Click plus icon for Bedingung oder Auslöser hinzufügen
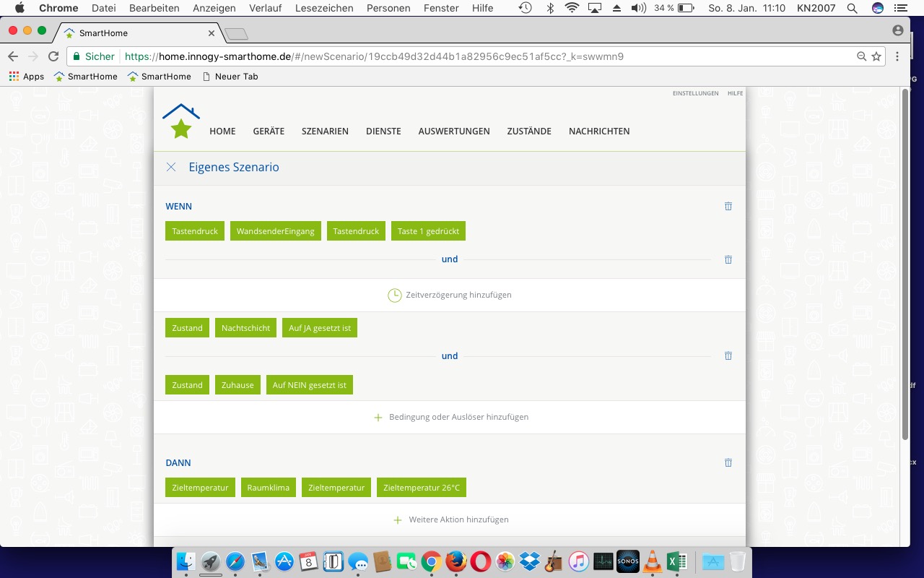 click(x=378, y=417)
